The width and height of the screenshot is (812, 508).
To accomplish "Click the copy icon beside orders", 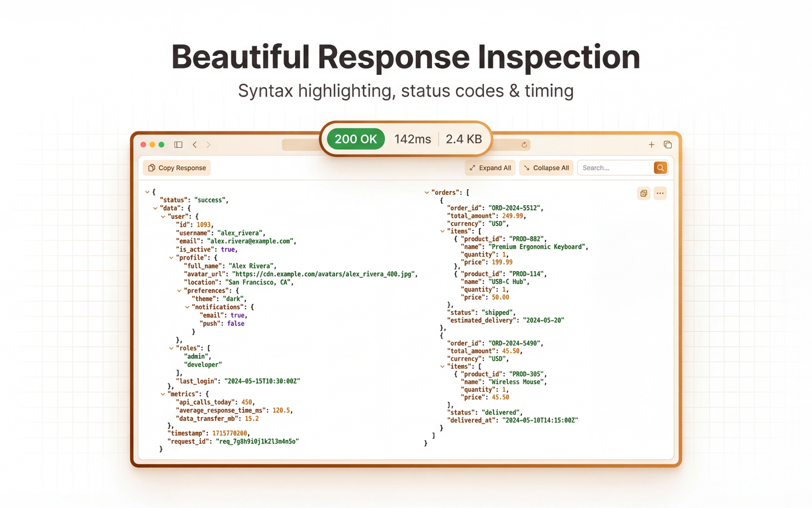I will (643, 193).
